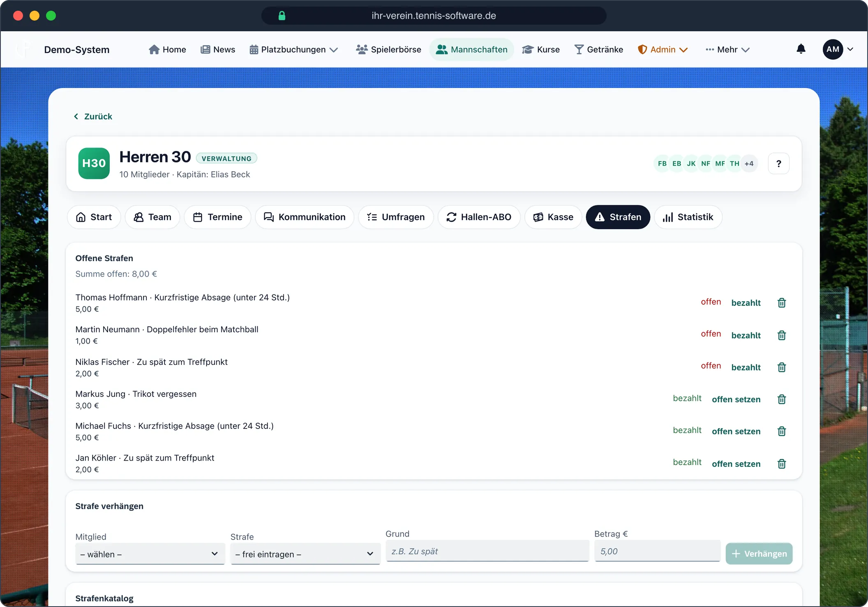This screenshot has width=868, height=607.
Task: Expand the Admin menu
Action: tap(663, 50)
